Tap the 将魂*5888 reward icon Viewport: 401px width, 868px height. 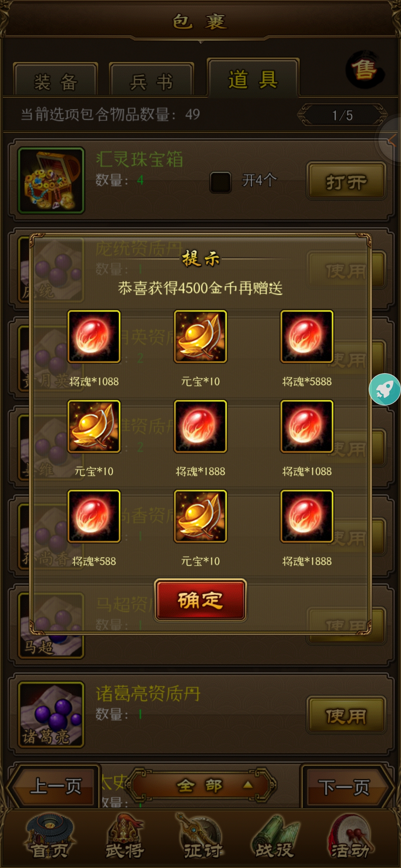click(x=307, y=336)
